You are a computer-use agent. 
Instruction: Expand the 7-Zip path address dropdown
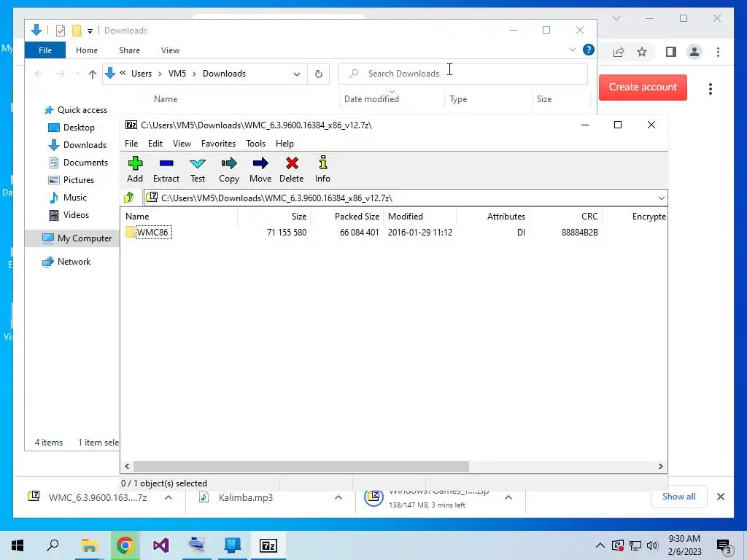[661, 198]
